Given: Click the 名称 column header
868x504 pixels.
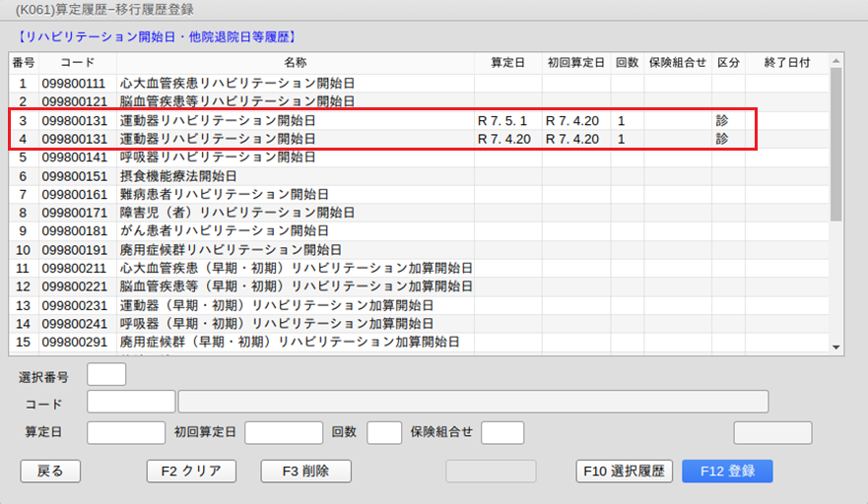Looking at the screenshot, I should (x=295, y=63).
